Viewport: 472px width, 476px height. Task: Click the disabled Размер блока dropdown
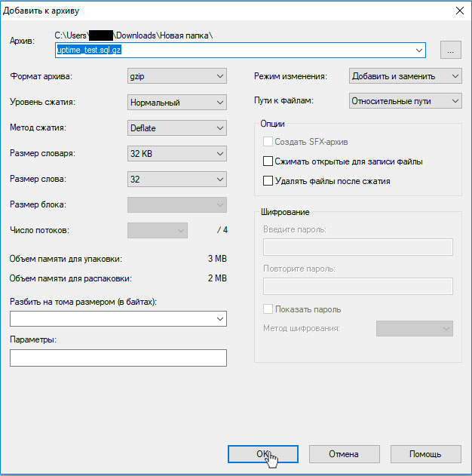[x=177, y=204]
